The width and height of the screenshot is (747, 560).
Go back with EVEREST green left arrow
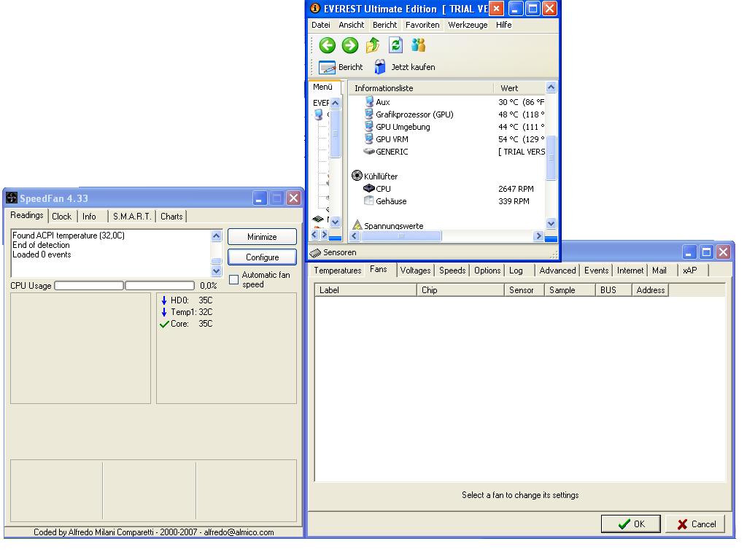(328, 46)
